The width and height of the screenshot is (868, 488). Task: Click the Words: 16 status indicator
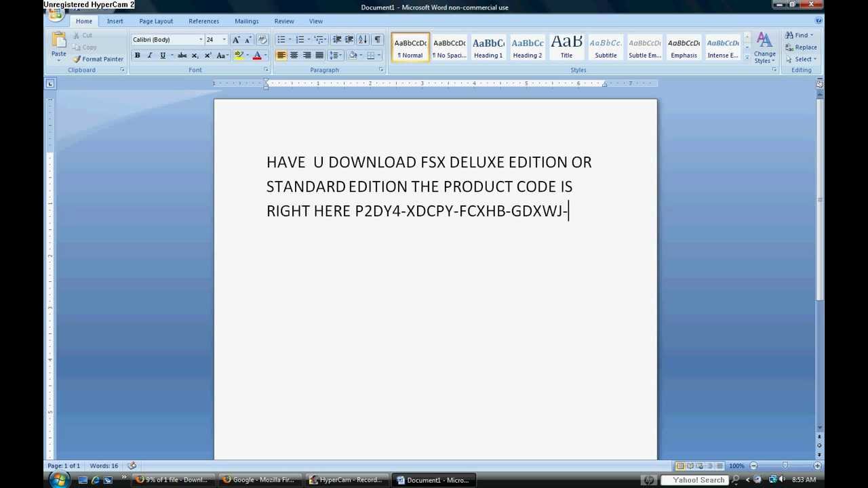(104, 466)
